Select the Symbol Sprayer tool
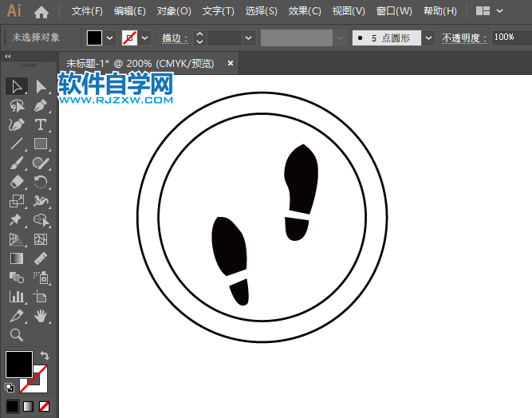 (x=41, y=278)
